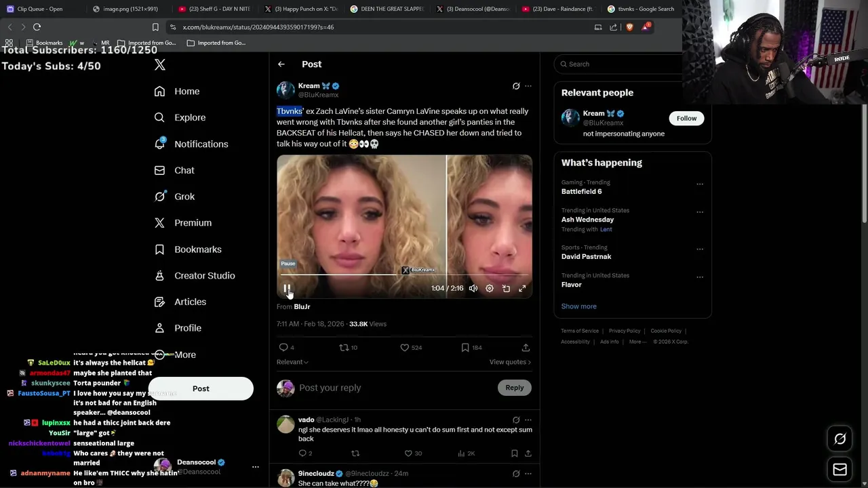Click the X search box
The image size is (868, 488).
point(620,64)
